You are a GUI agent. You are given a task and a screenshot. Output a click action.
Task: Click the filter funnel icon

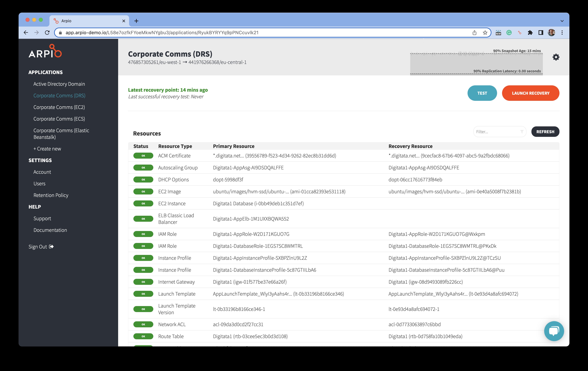coord(522,132)
